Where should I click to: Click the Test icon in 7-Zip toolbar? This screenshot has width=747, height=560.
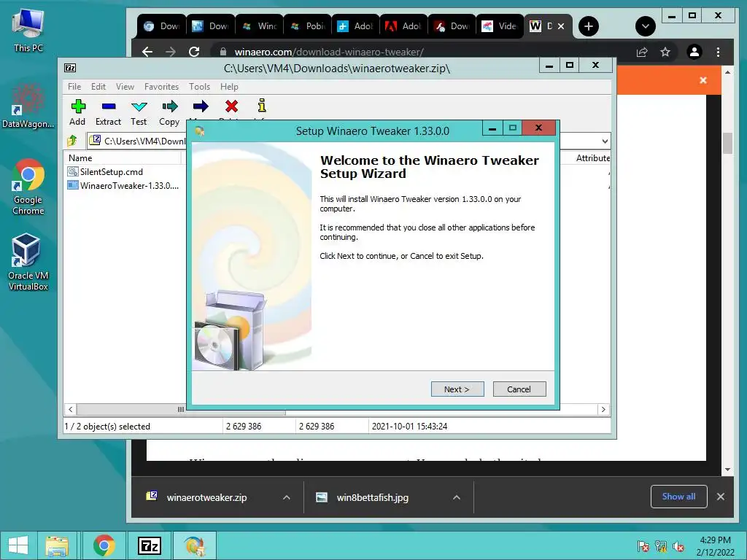(139, 112)
